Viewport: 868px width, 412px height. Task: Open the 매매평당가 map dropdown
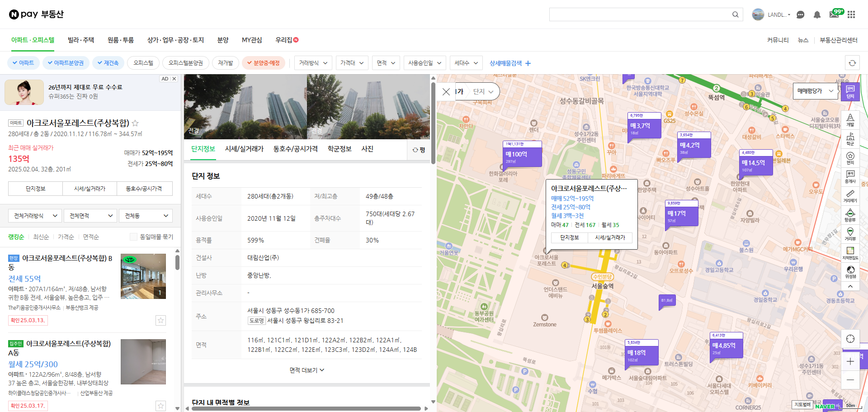pyautogui.click(x=815, y=91)
